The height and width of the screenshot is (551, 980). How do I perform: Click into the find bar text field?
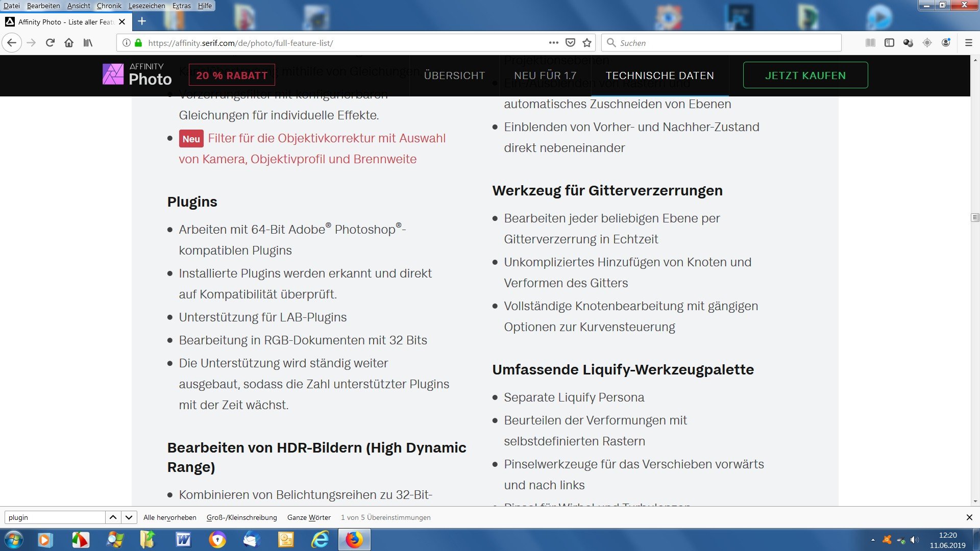tap(55, 517)
